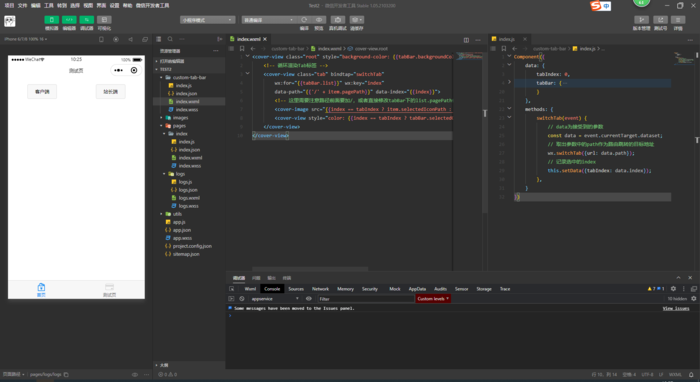This screenshot has height=382, width=700.
Task: Open sitemap.json file
Action: (x=186, y=254)
